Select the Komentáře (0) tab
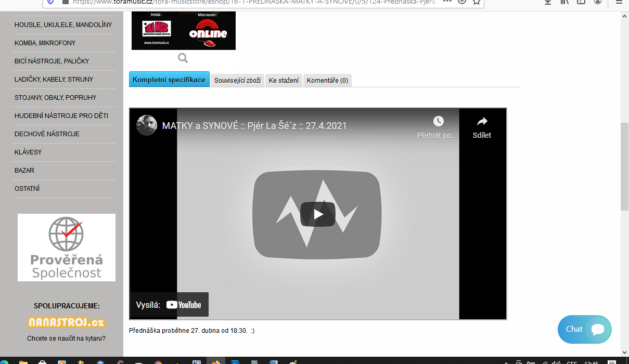Image resolution: width=629 pixels, height=364 pixels. click(x=327, y=80)
